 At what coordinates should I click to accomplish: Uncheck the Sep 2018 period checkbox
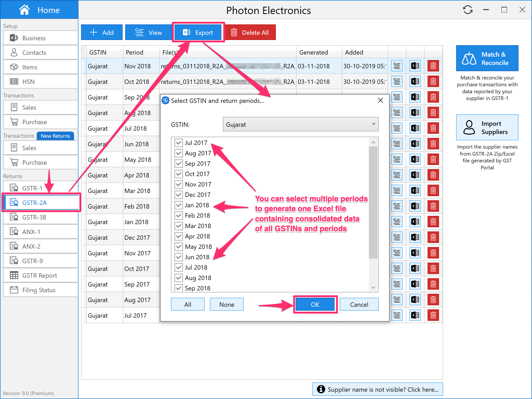179,288
